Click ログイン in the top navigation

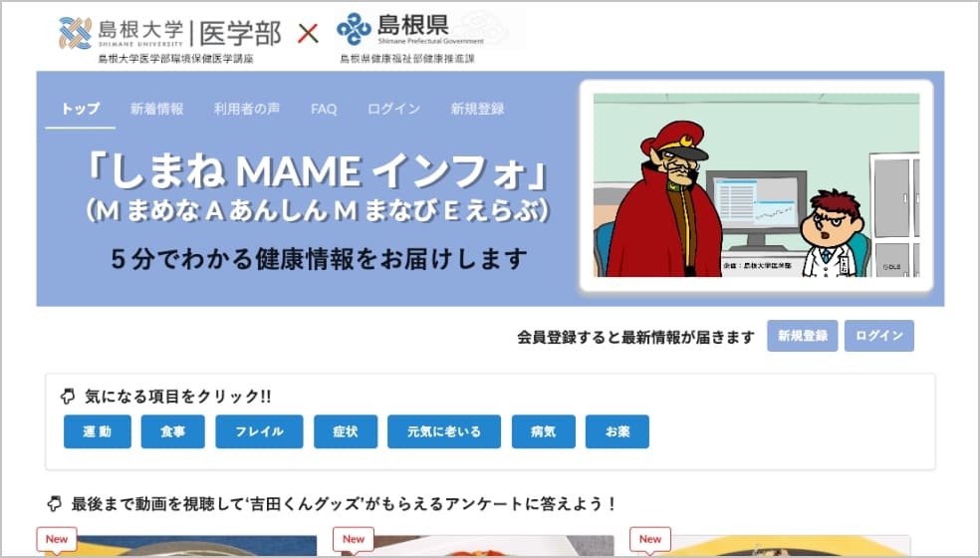coord(393,109)
